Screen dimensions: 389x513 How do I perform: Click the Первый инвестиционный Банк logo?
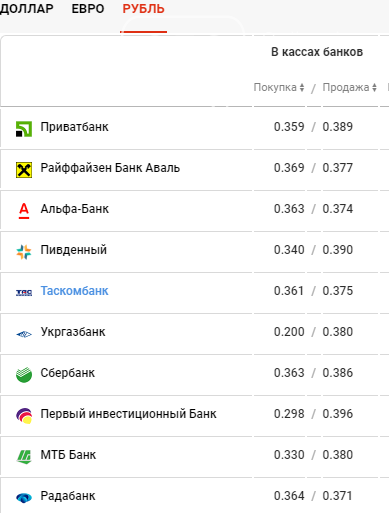tap(24, 416)
